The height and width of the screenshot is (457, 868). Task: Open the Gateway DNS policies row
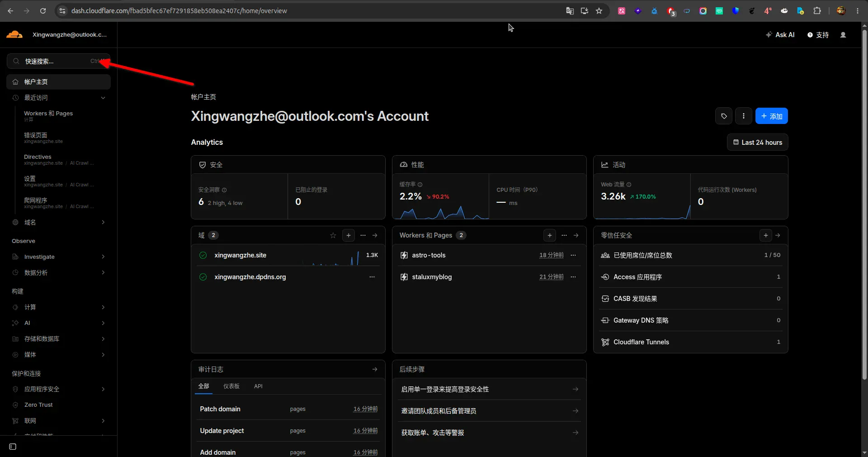click(x=691, y=320)
